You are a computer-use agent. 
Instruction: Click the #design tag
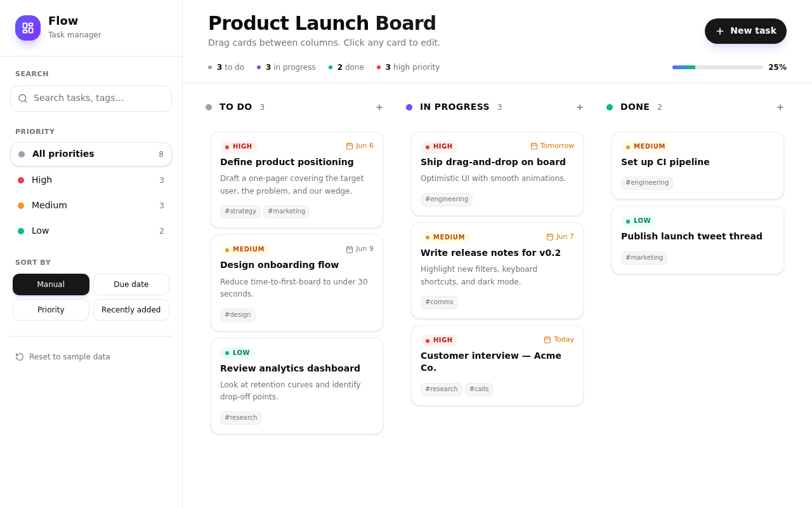pos(238,315)
